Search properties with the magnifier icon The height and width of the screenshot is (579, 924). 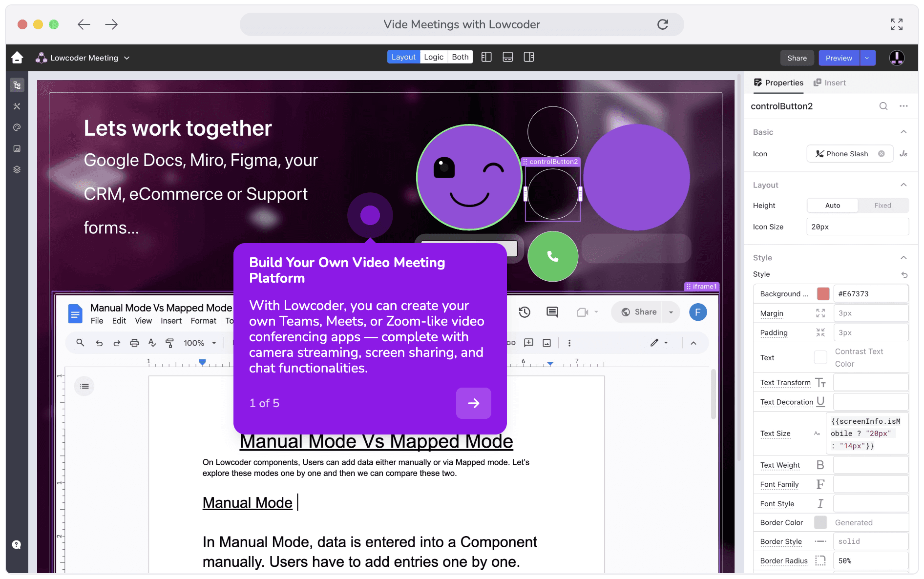(883, 106)
